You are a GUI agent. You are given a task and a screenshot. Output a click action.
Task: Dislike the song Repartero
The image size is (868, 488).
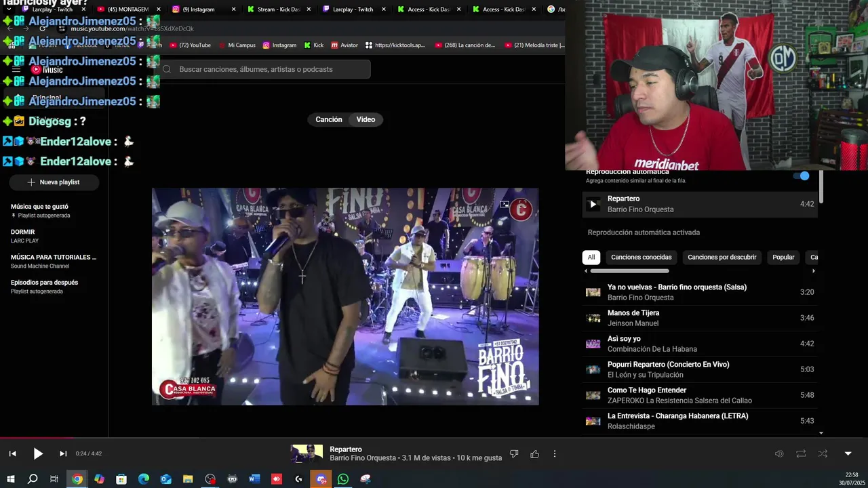click(x=514, y=454)
